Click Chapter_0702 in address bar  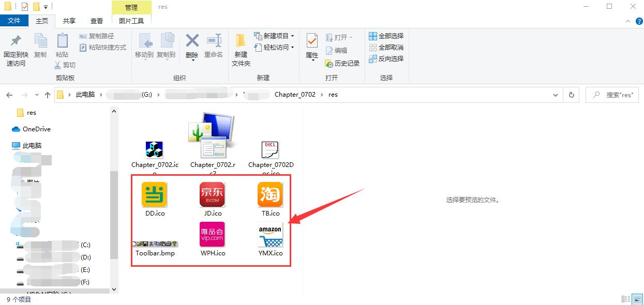295,95
